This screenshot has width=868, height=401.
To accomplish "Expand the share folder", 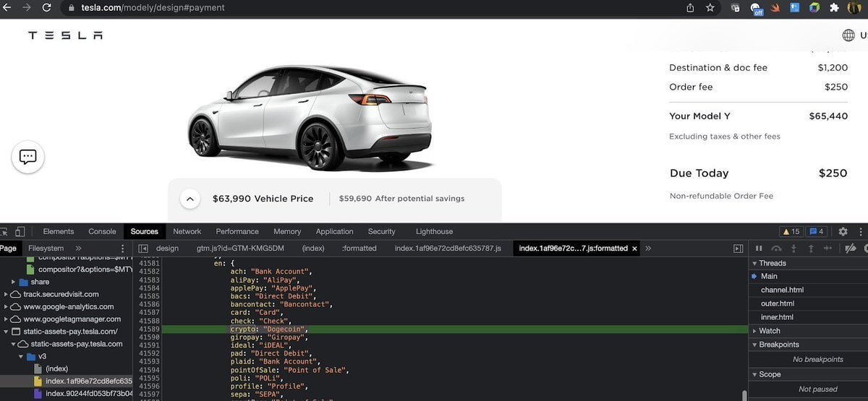I will tap(13, 282).
